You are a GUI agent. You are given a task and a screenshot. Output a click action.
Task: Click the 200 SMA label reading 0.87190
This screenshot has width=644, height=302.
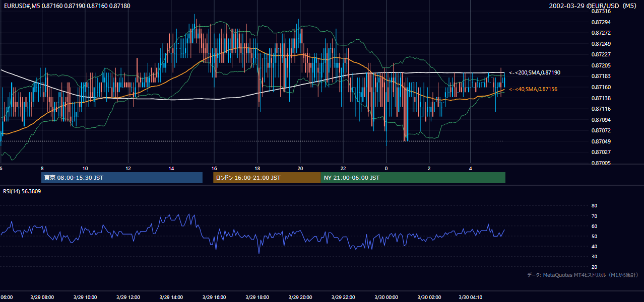click(535, 73)
